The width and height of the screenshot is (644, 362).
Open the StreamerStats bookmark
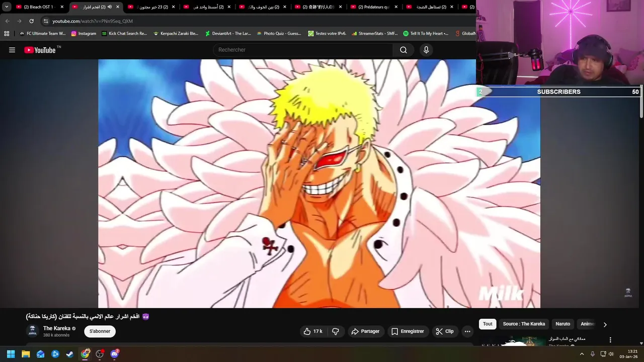[374, 34]
